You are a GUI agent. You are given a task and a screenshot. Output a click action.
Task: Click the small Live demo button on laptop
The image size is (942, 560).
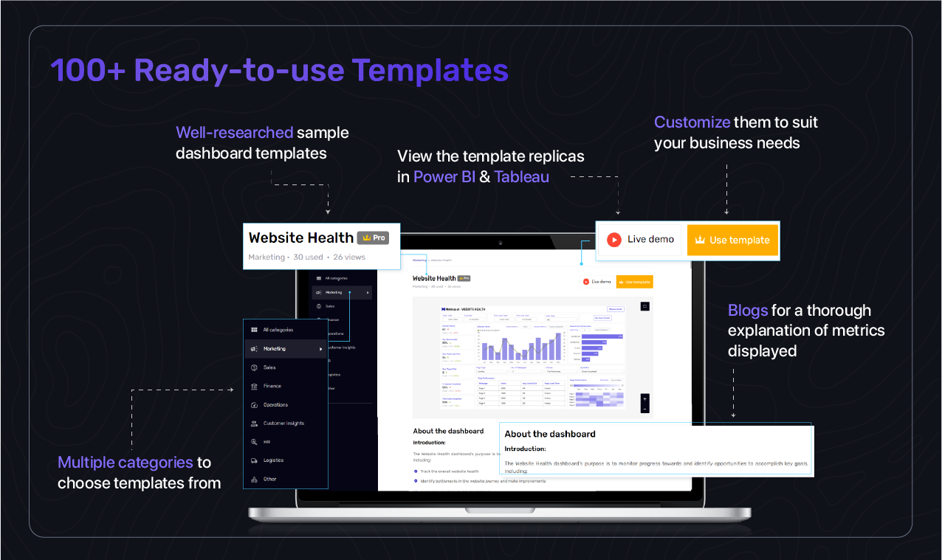[x=597, y=282]
